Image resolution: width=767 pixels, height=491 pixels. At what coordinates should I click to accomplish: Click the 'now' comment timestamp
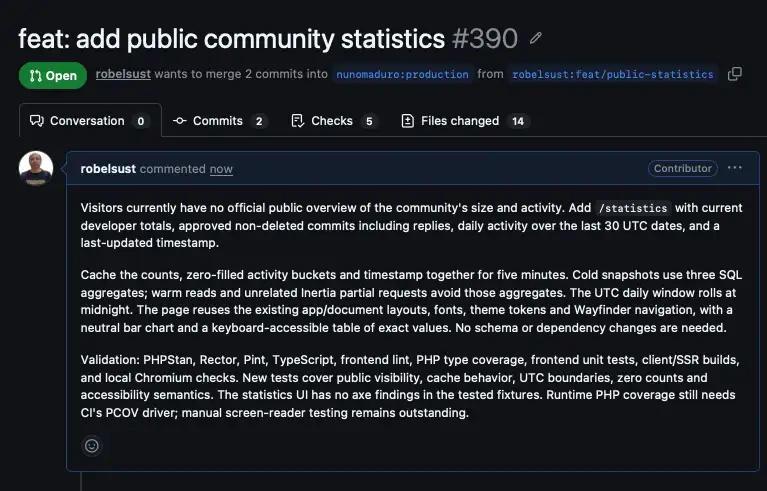pos(221,169)
